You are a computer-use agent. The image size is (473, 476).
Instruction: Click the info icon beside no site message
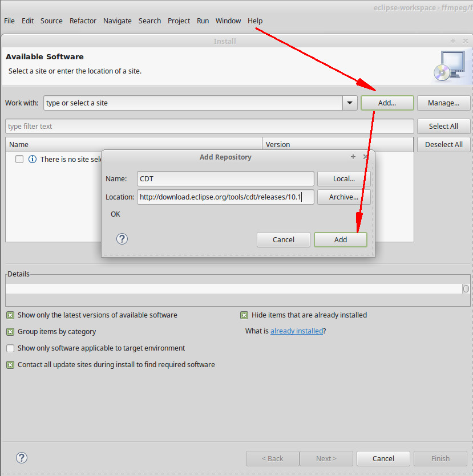tap(33, 160)
